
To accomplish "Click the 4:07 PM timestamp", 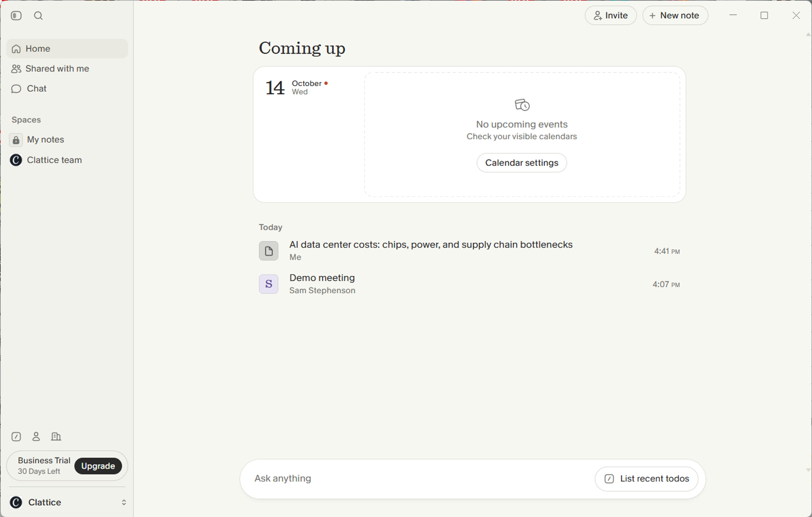I will pos(666,284).
